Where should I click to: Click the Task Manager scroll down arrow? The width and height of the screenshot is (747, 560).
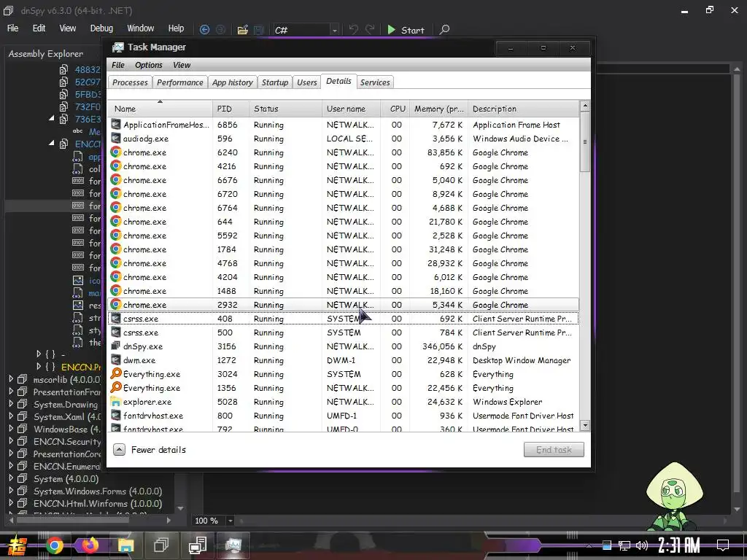pos(585,425)
